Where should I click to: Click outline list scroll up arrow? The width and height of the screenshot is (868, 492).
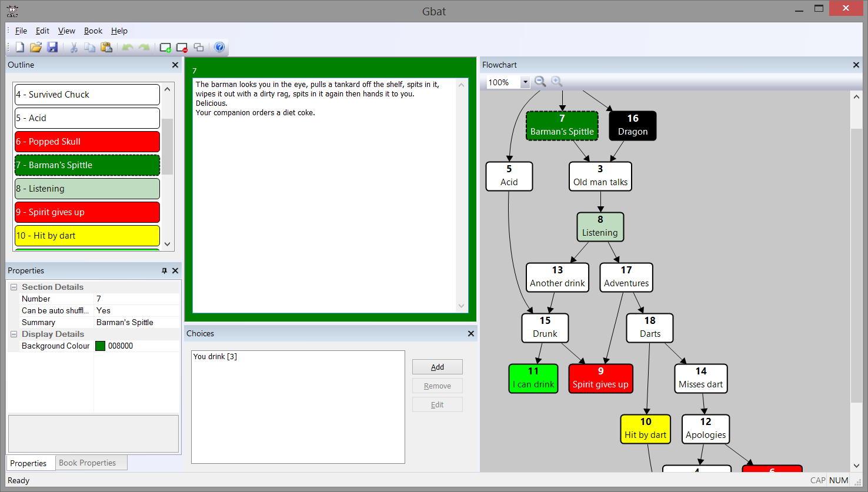(x=168, y=89)
